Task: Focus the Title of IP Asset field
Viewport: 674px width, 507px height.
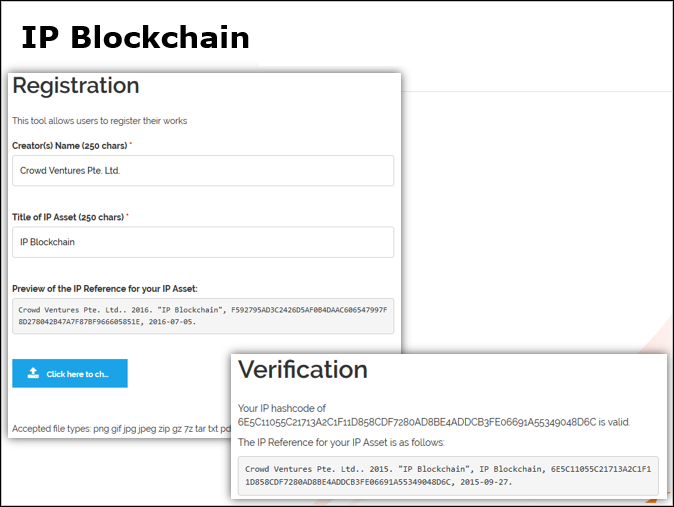Action: pos(203,242)
